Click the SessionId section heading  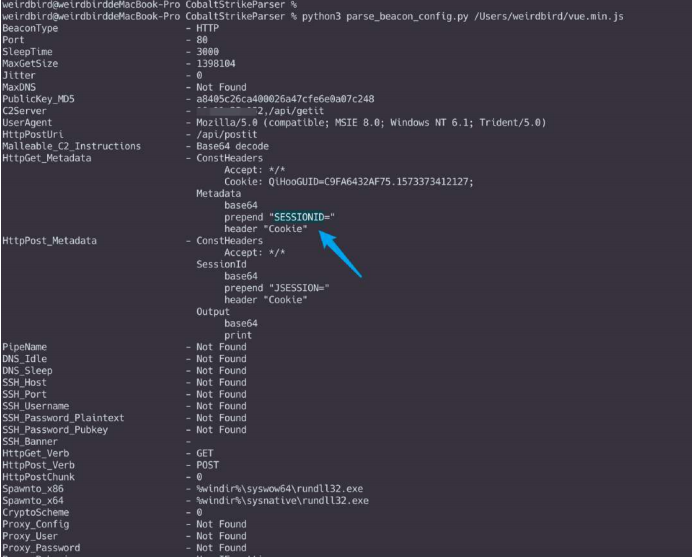pos(222,264)
